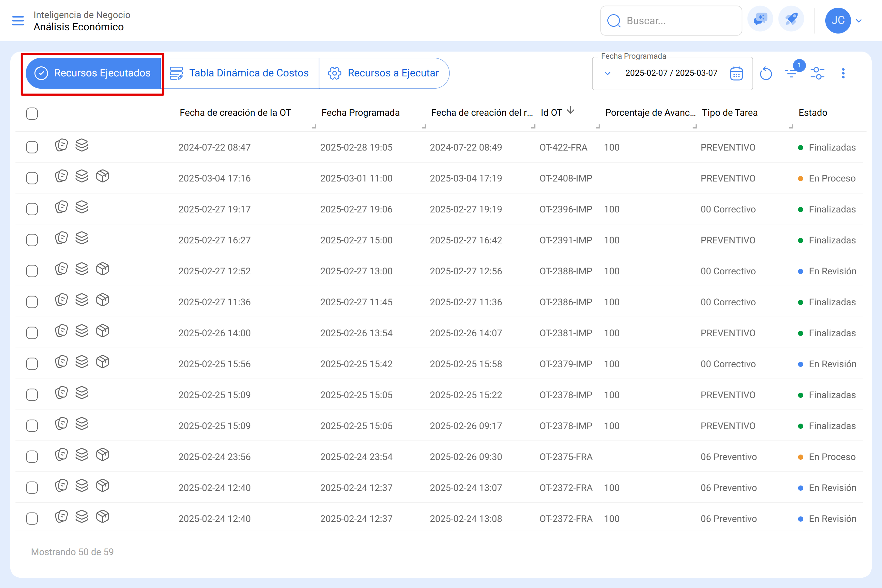Image resolution: width=882 pixels, height=588 pixels.
Task: Select the checkbox on the OT-2396-IMP row
Action: pos(32,209)
